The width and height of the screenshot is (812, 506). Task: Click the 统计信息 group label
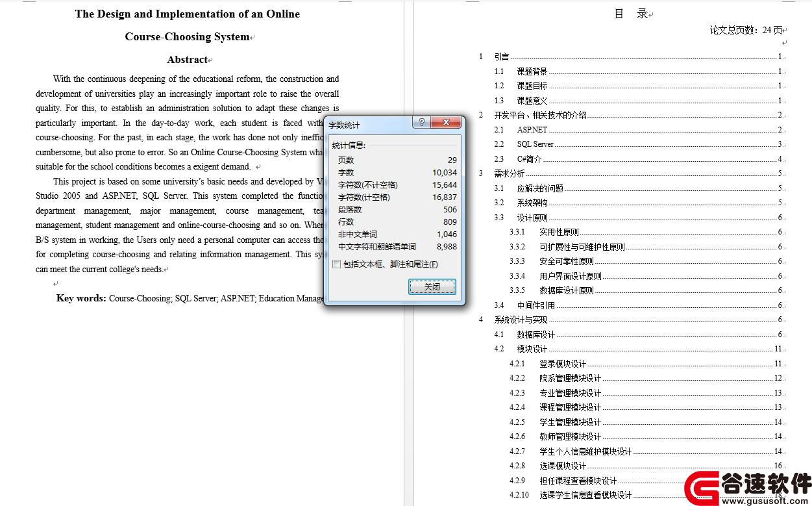point(349,145)
